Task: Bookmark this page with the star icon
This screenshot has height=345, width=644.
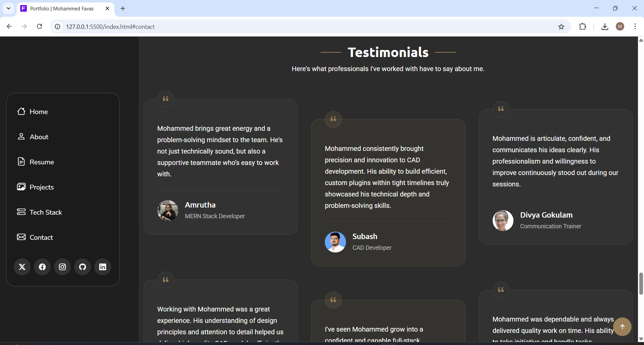Action: [561, 27]
